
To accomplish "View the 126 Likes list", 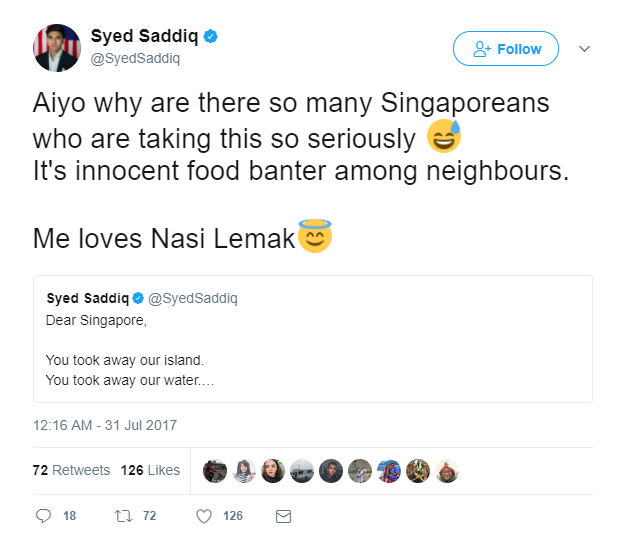I will 150,470.
